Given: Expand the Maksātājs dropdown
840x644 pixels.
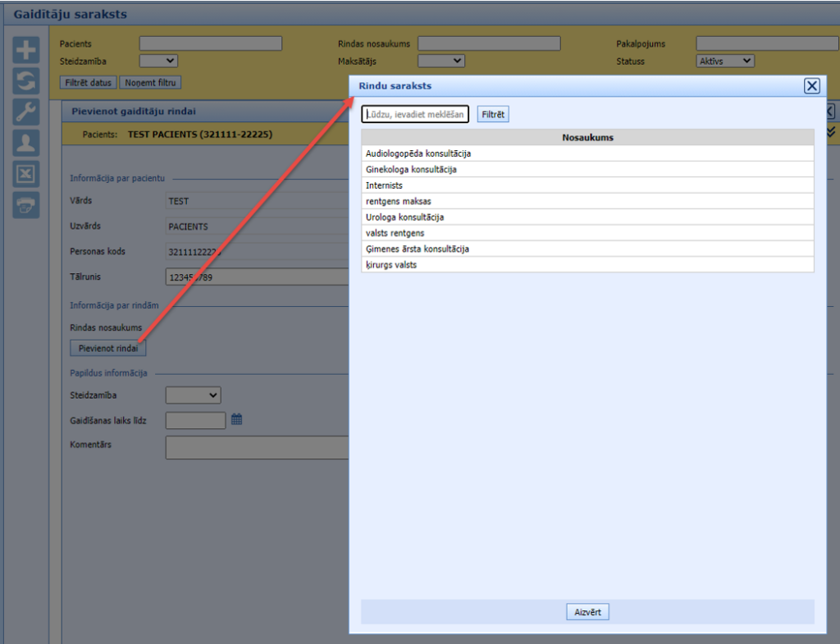Looking at the screenshot, I should [x=441, y=61].
